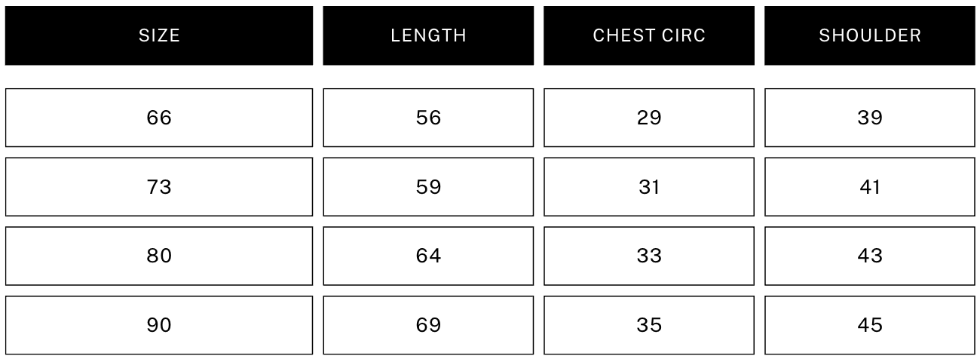Select the shoulder value 45

point(870,325)
